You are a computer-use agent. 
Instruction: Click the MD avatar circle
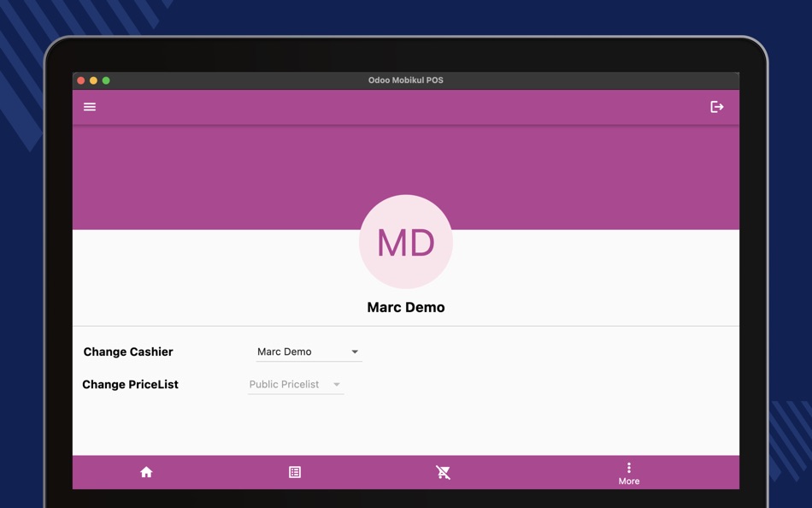pos(406,241)
